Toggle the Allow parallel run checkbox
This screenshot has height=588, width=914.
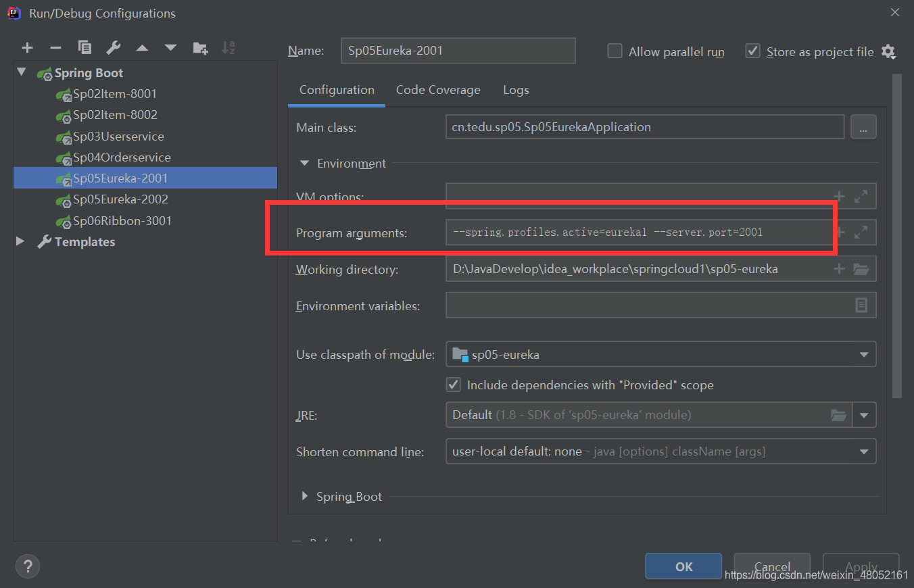click(615, 51)
